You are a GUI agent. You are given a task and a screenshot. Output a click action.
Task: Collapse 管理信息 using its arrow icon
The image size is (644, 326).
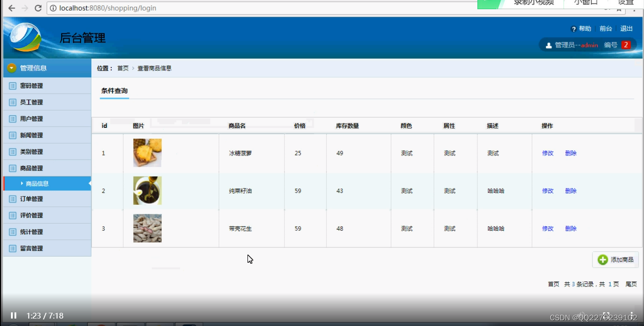[11, 68]
